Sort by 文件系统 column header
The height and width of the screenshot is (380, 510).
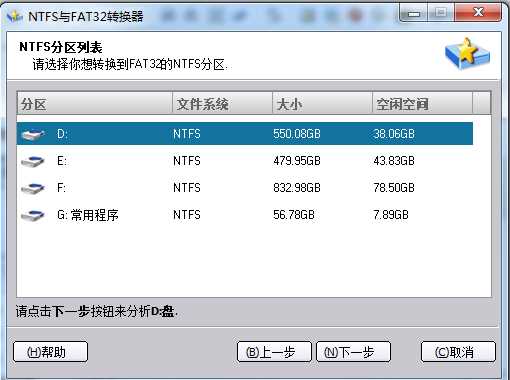click(222, 104)
